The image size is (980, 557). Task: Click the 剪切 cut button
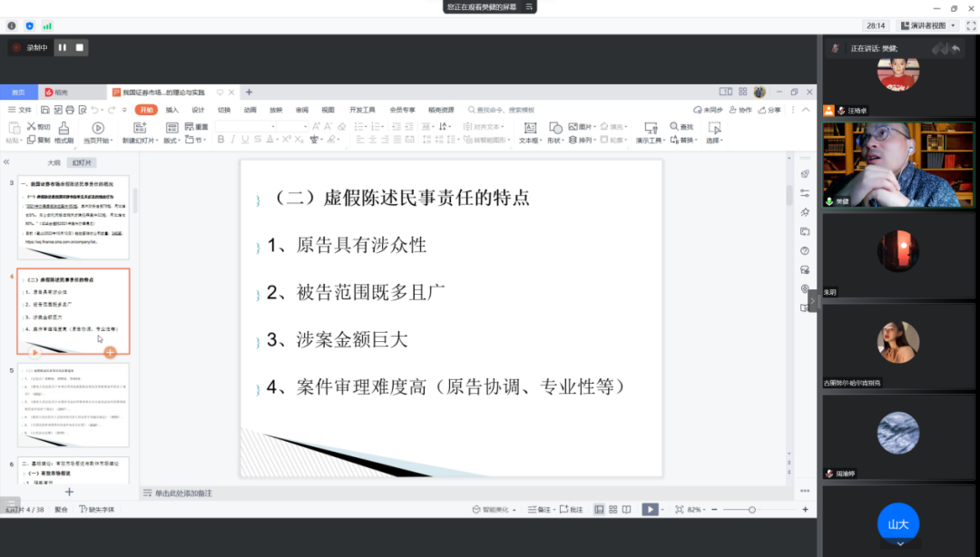click(38, 127)
